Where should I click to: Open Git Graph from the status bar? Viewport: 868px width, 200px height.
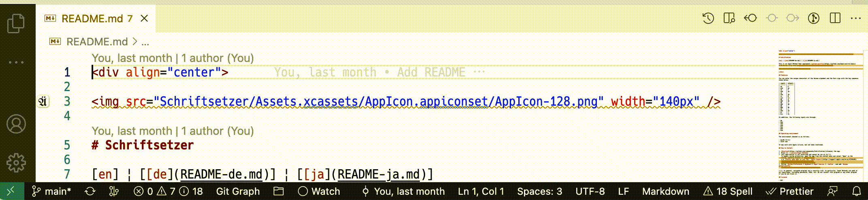[238, 191]
